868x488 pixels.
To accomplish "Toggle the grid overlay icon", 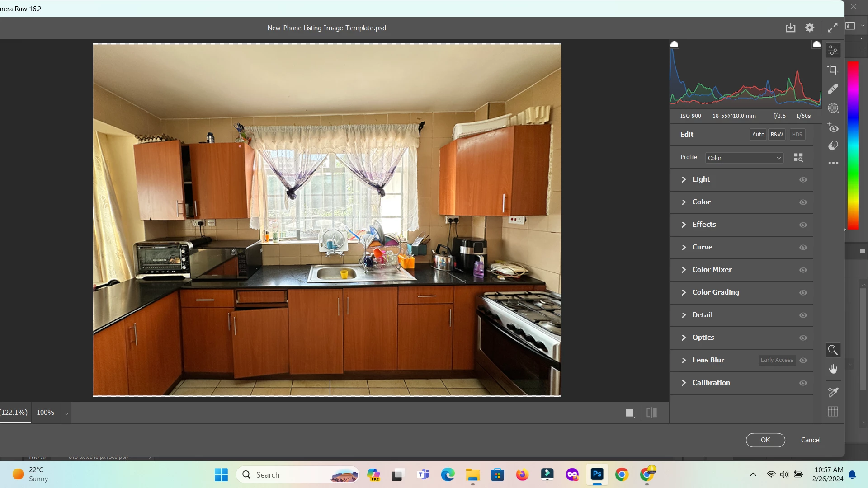I will [833, 412].
